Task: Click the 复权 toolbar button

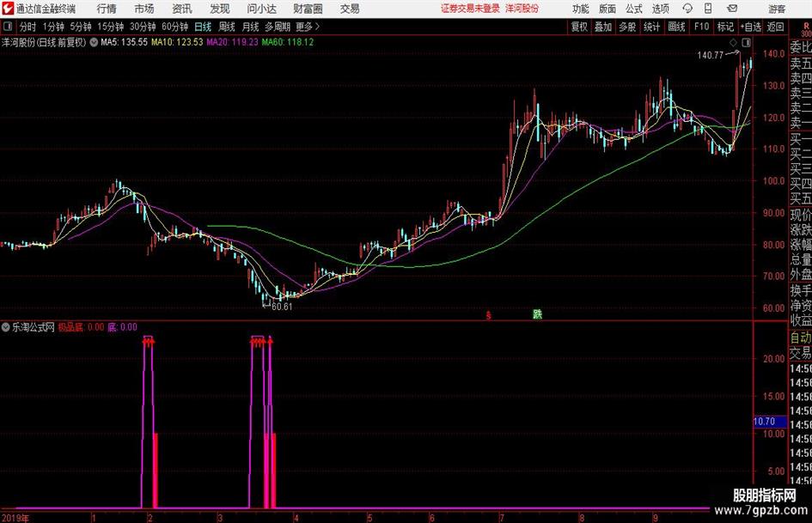Action: click(579, 27)
